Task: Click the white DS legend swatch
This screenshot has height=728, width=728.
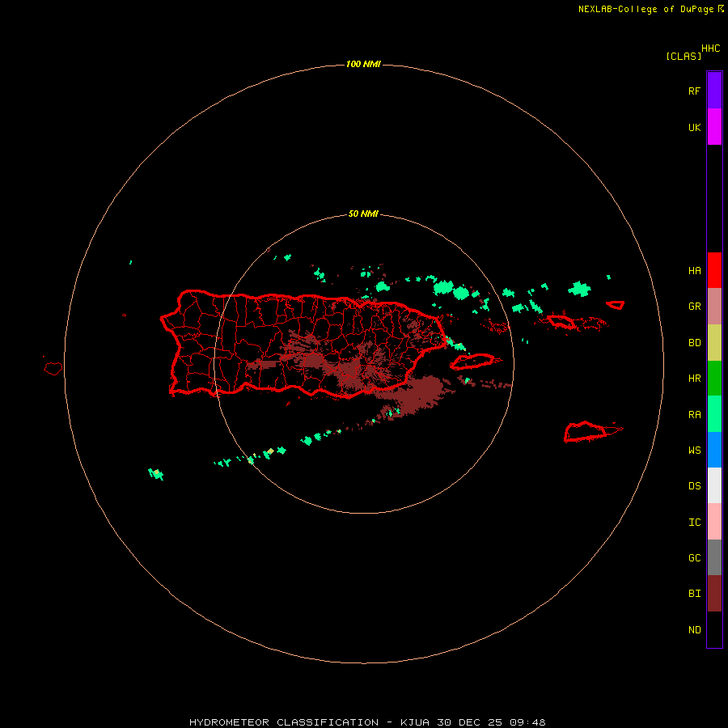Action: [714, 485]
